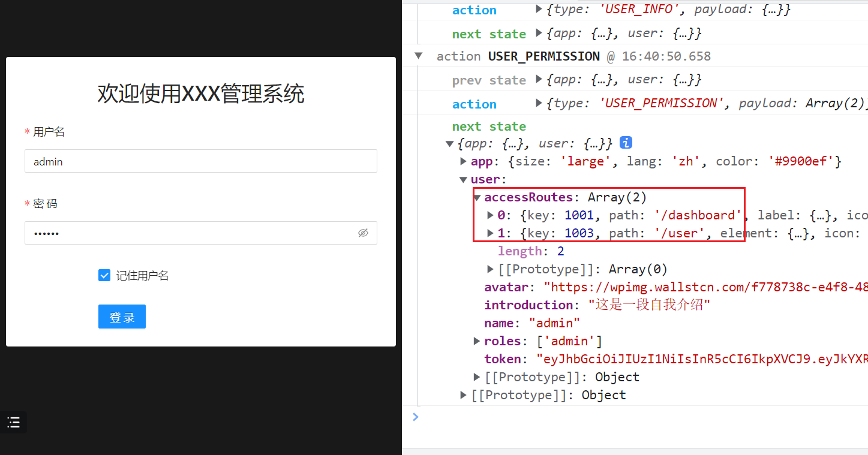This screenshot has width=868, height=455.
Task: Click the '#9900ef' color value
Action: pyautogui.click(x=801, y=161)
